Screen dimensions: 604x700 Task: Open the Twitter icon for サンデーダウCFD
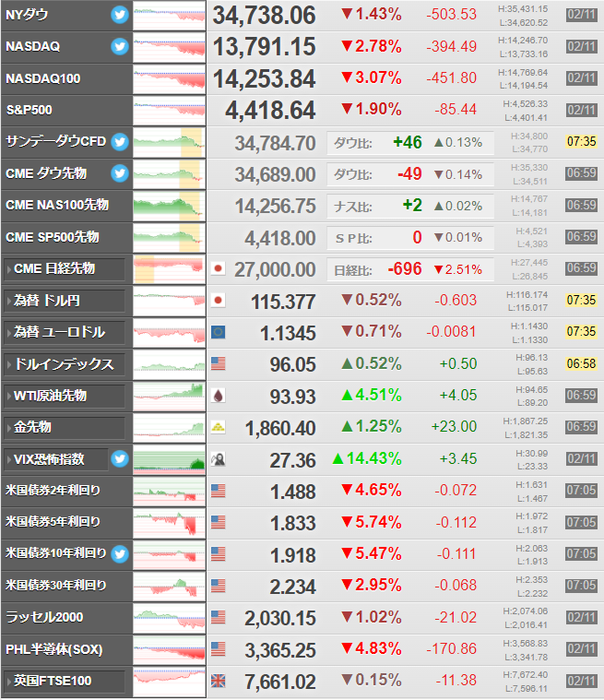point(120,141)
